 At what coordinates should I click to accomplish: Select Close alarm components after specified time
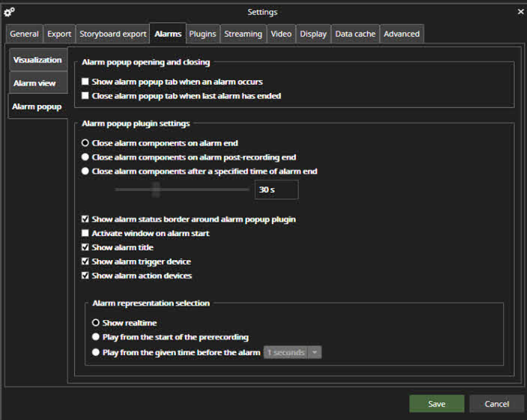click(x=86, y=171)
